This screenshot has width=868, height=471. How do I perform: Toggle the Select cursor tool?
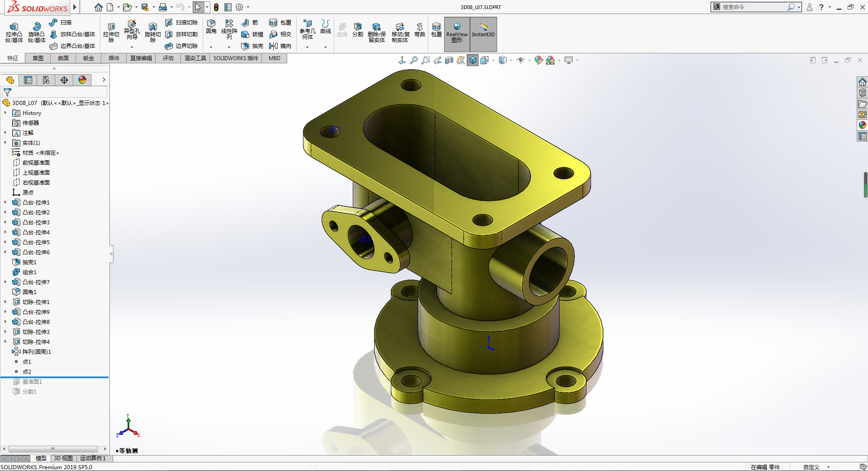(198, 7)
